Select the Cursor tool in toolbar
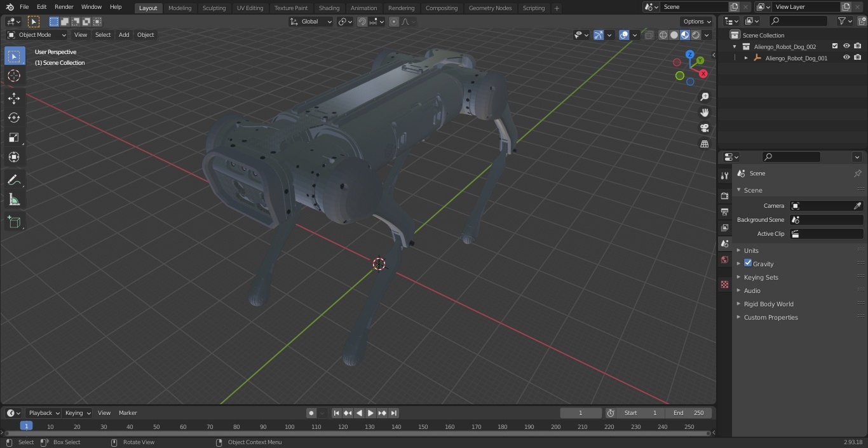The height and width of the screenshot is (448, 868). [x=14, y=76]
